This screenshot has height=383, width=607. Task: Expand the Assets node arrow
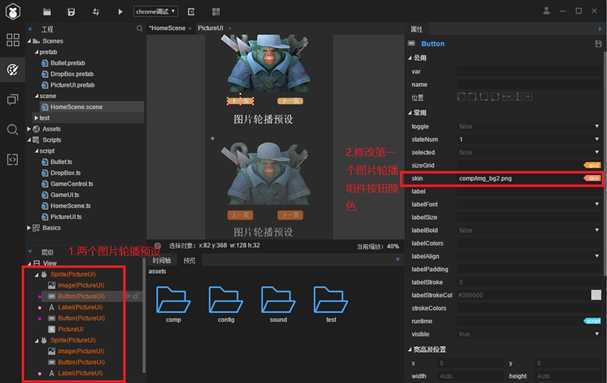[29, 129]
